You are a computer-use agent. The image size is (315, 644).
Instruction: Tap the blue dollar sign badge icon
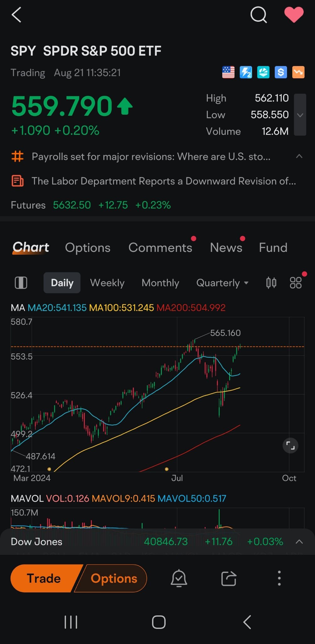pos(281,72)
